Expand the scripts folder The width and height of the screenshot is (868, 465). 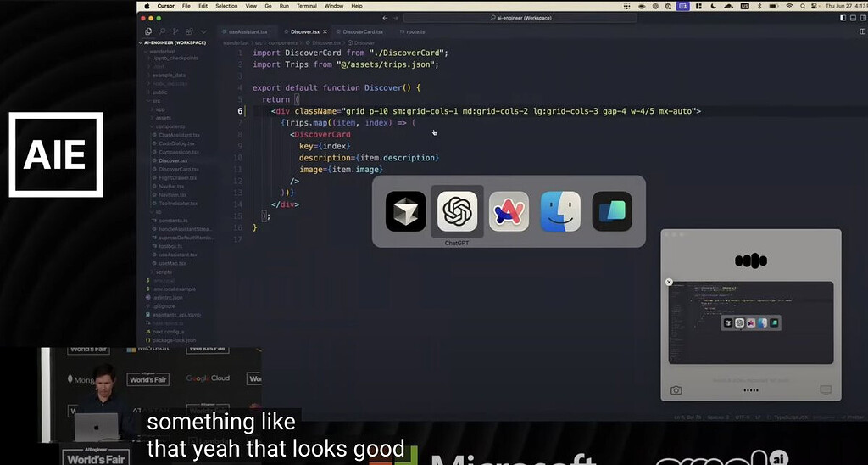tap(164, 272)
